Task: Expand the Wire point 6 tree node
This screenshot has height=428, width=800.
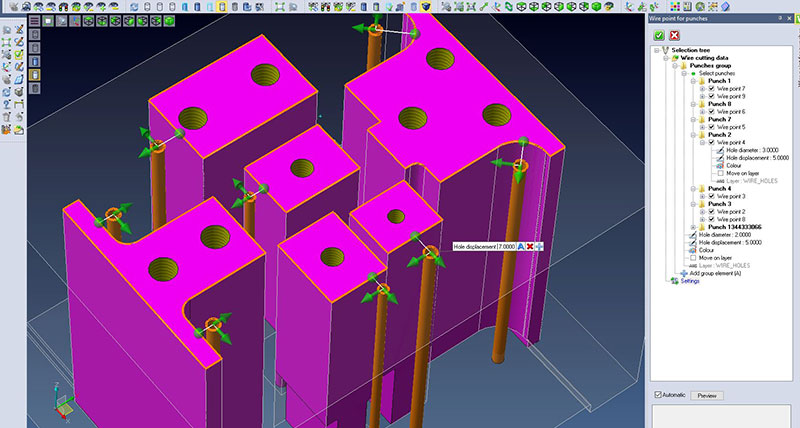Action: (x=702, y=111)
